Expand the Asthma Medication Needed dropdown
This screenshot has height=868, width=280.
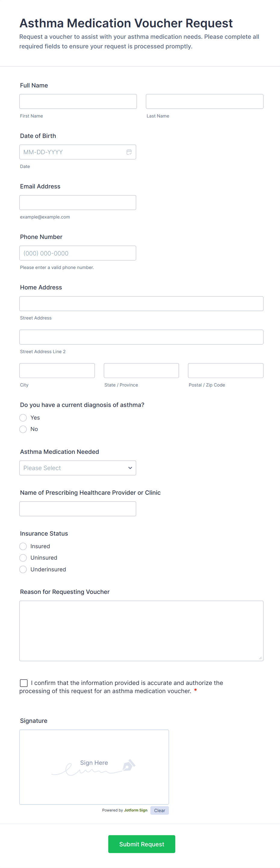78,468
